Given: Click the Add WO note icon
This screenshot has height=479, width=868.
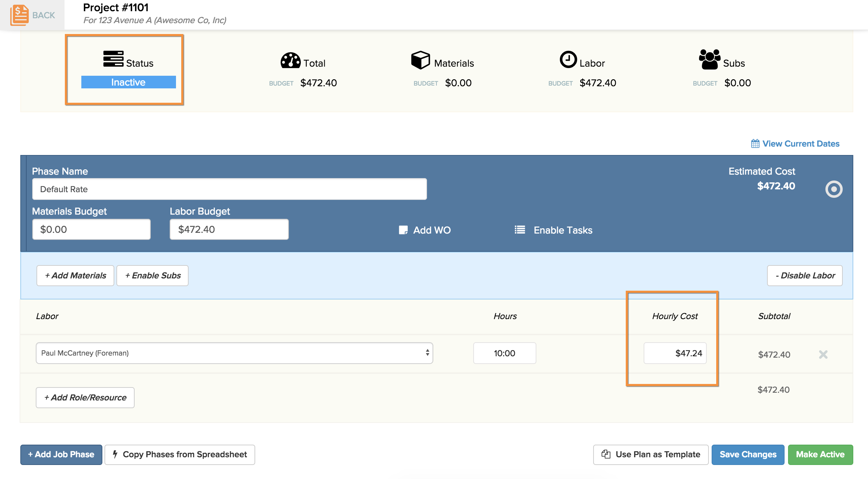Looking at the screenshot, I should (x=403, y=230).
